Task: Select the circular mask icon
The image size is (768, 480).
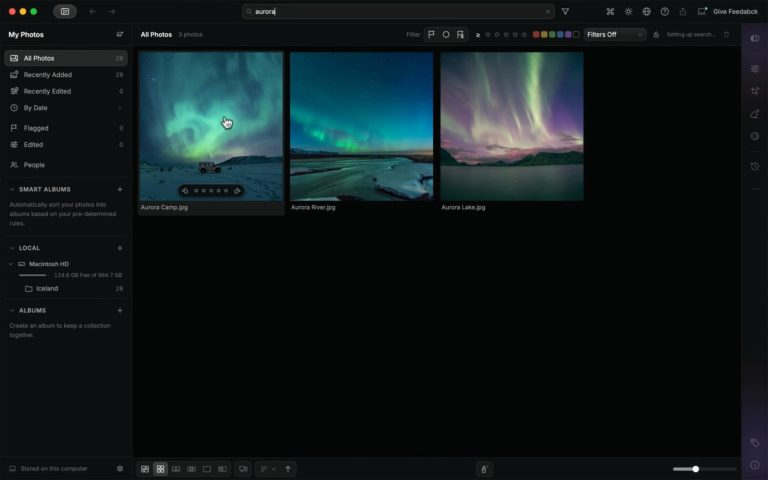Action: (755, 136)
